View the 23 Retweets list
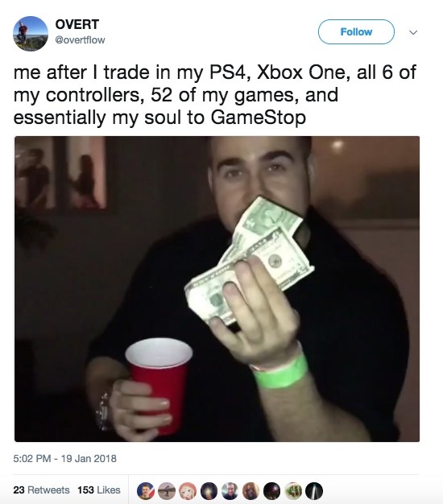This screenshot has width=443, height=504. tap(41, 490)
